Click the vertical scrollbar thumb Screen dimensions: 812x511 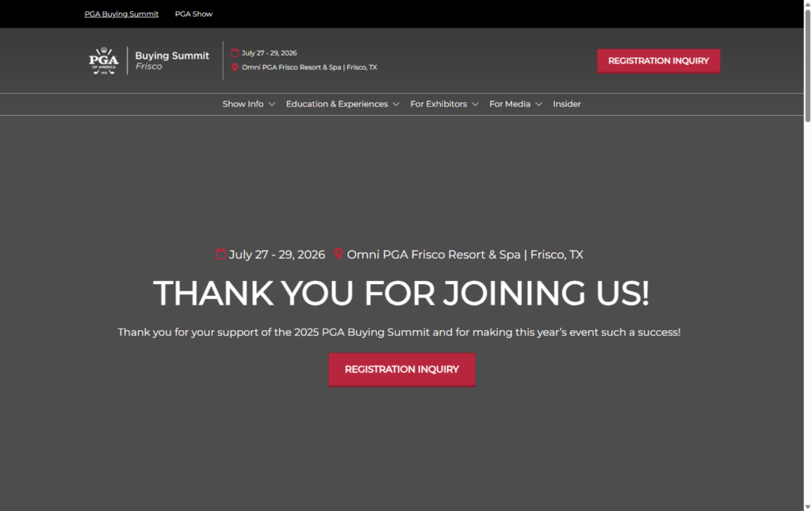pyautogui.click(x=807, y=63)
